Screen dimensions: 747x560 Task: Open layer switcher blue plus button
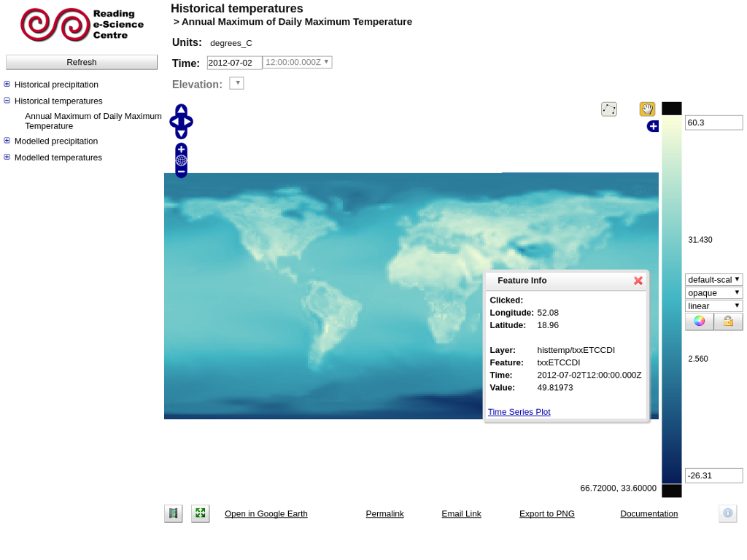click(653, 126)
